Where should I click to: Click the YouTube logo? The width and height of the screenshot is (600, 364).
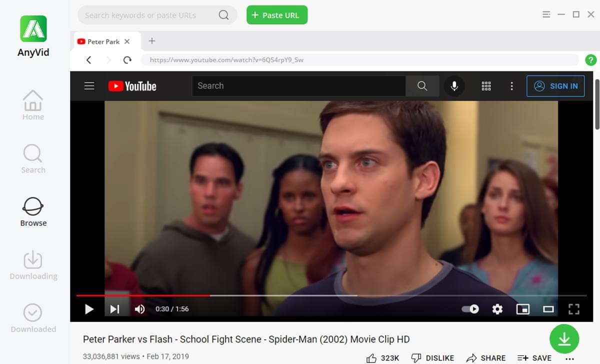132,86
